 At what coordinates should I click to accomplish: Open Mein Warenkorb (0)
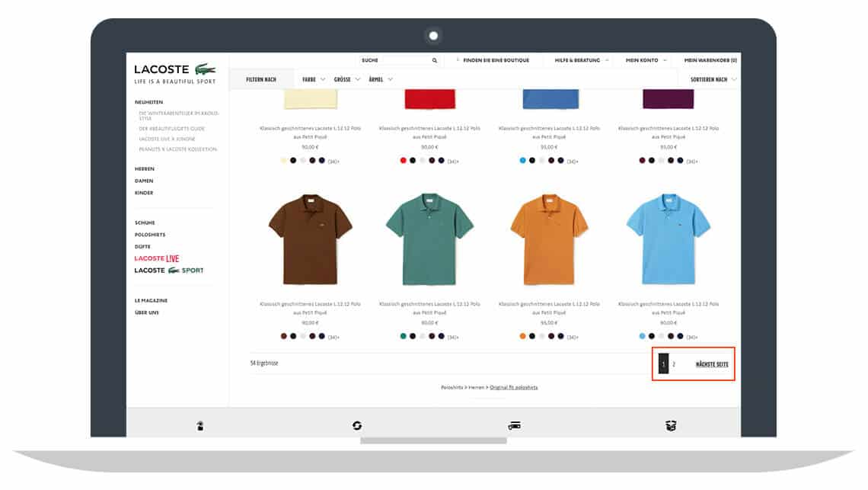[x=710, y=60]
